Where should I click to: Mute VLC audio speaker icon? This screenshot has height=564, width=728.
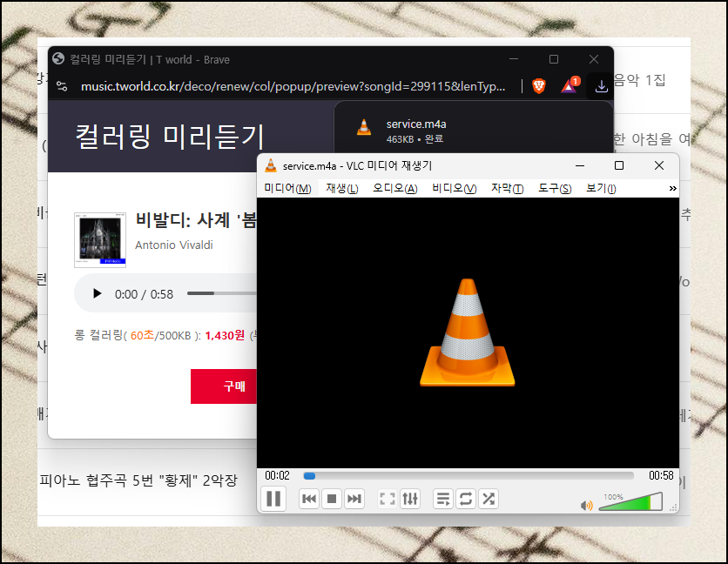click(x=587, y=506)
